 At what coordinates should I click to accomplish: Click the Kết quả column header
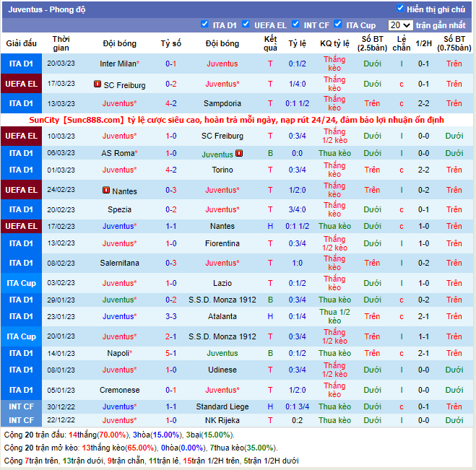point(270,43)
